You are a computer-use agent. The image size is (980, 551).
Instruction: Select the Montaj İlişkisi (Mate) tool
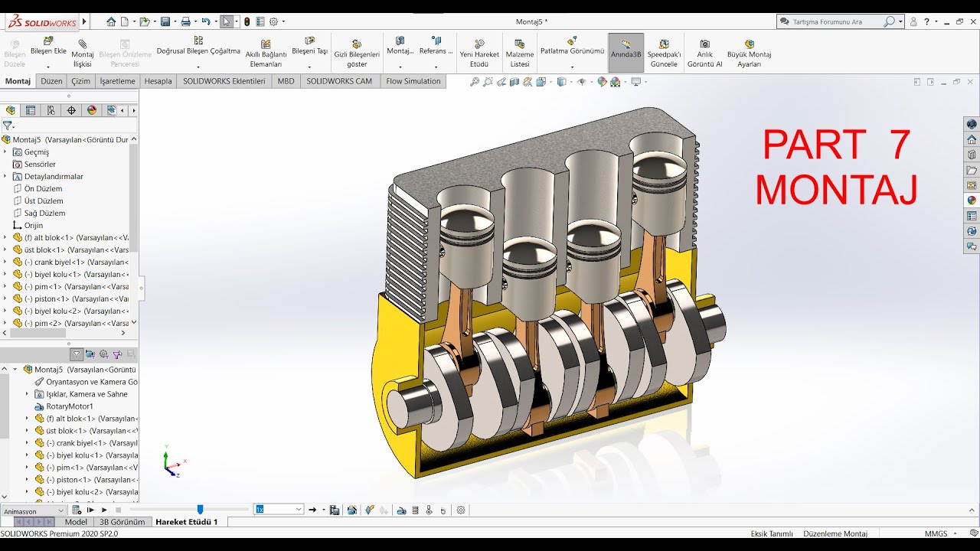83,53
